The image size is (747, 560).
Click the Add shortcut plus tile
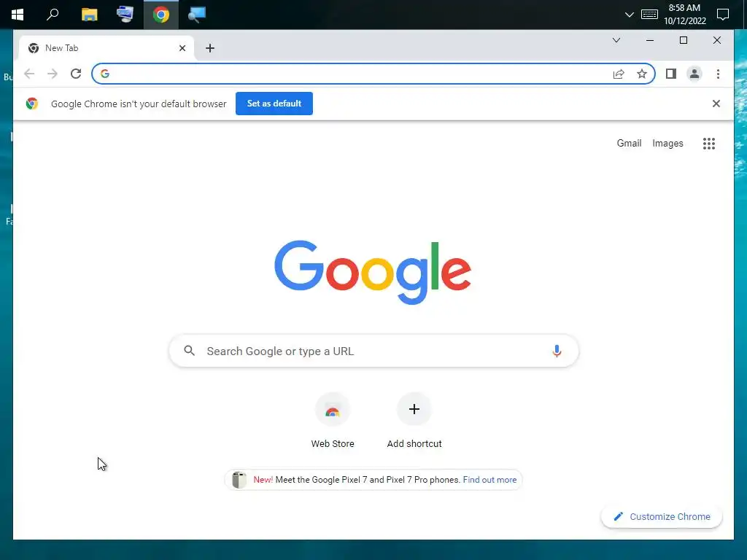414,409
